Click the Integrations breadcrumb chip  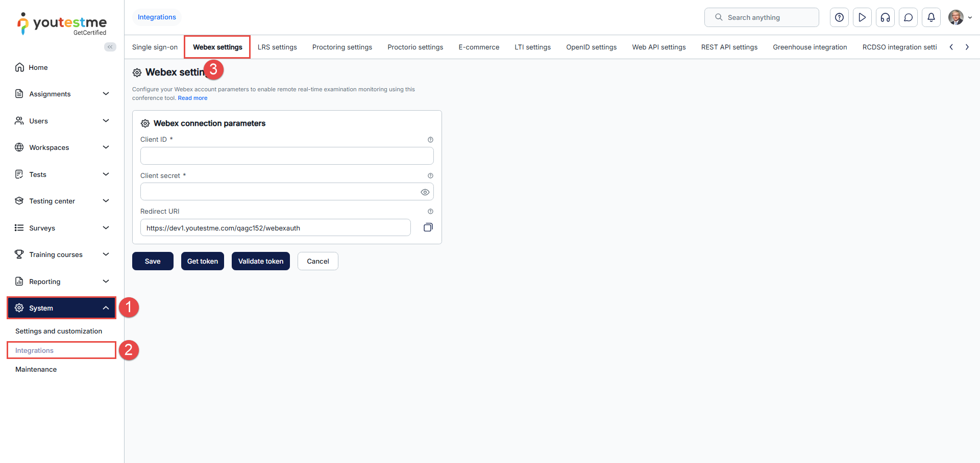click(157, 17)
